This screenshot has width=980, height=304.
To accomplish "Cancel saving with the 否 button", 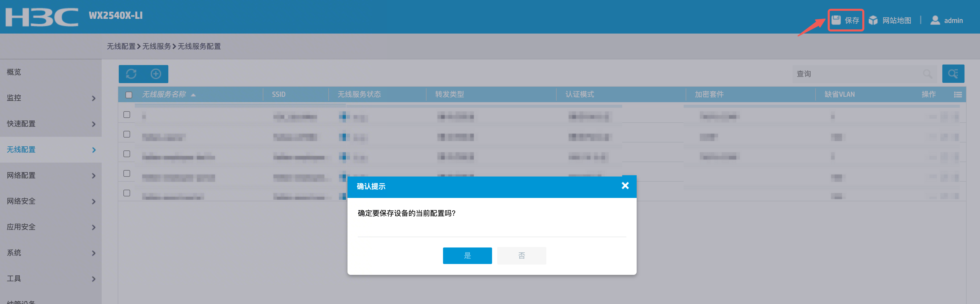I will (x=521, y=256).
